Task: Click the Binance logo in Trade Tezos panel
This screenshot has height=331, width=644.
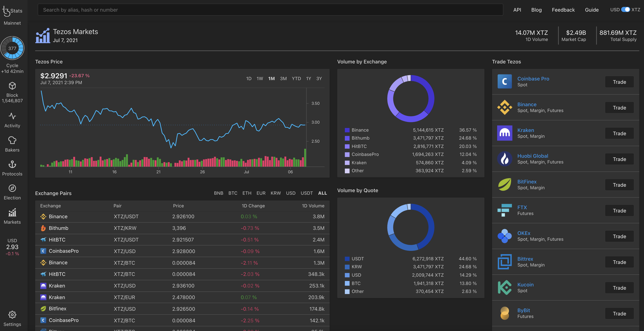Action: (x=505, y=107)
